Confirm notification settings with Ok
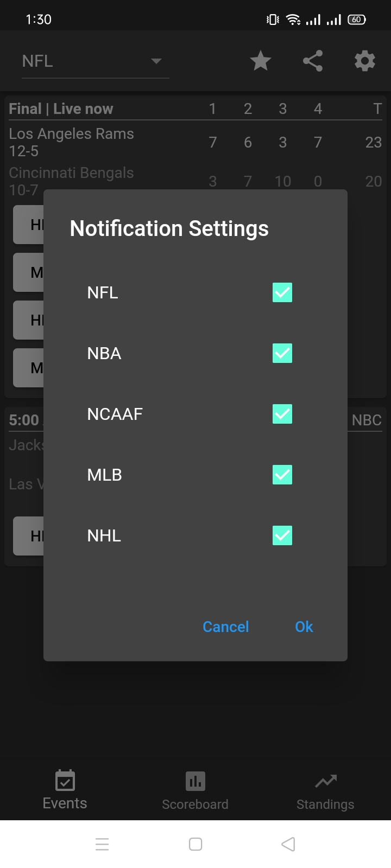The image size is (391, 868). click(x=304, y=627)
